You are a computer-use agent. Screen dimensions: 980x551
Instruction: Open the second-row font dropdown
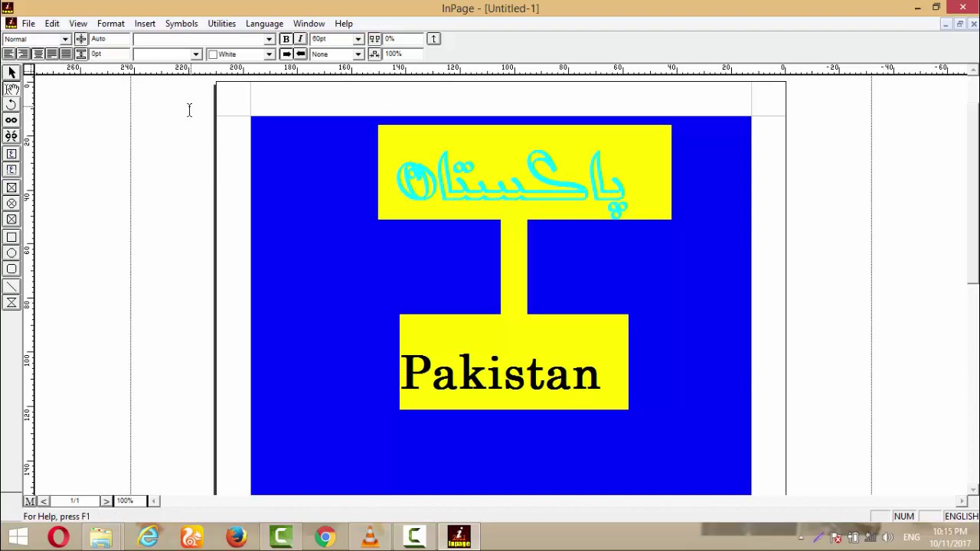point(196,54)
